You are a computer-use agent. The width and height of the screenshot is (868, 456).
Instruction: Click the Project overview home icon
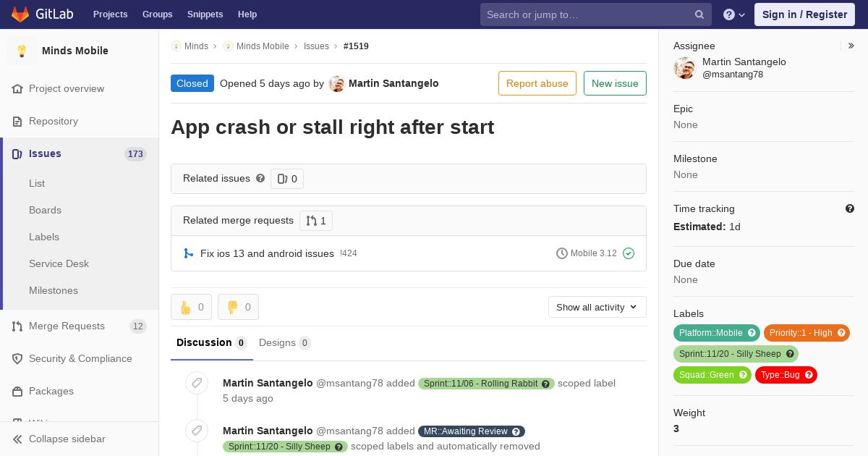[17, 88]
